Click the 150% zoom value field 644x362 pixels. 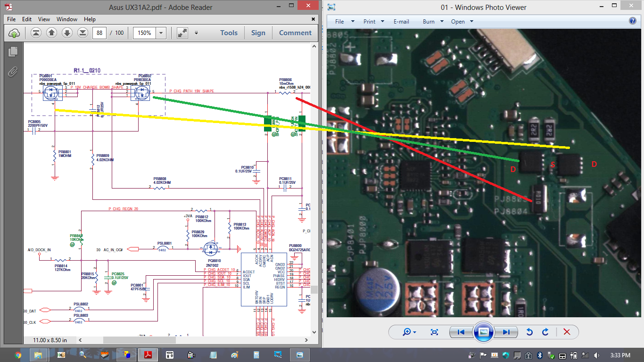tap(144, 33)
